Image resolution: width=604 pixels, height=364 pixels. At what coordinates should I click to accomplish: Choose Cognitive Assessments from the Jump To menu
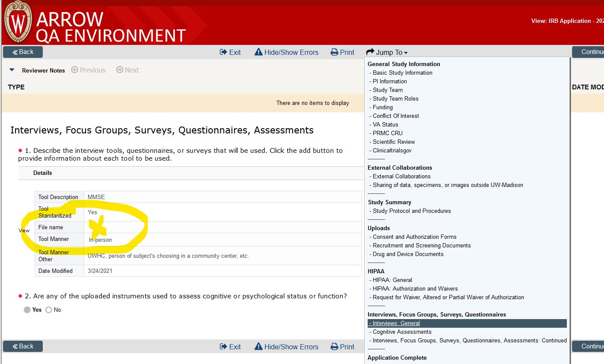(x=401, y=332)
